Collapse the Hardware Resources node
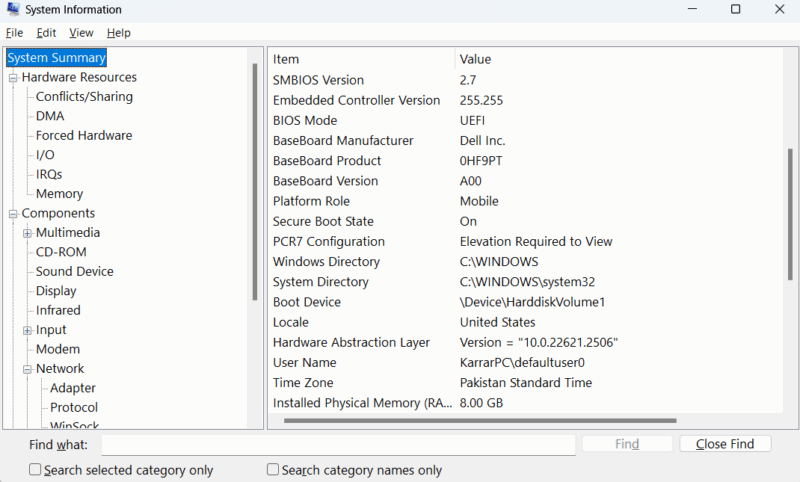Viewport: 800px width, 482px height. pyautogui.click(x=13, y=78)
